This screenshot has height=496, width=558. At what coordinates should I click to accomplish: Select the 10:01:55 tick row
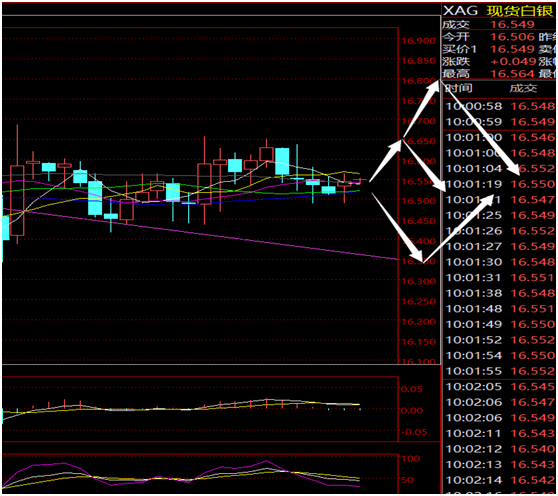point(500,371)
